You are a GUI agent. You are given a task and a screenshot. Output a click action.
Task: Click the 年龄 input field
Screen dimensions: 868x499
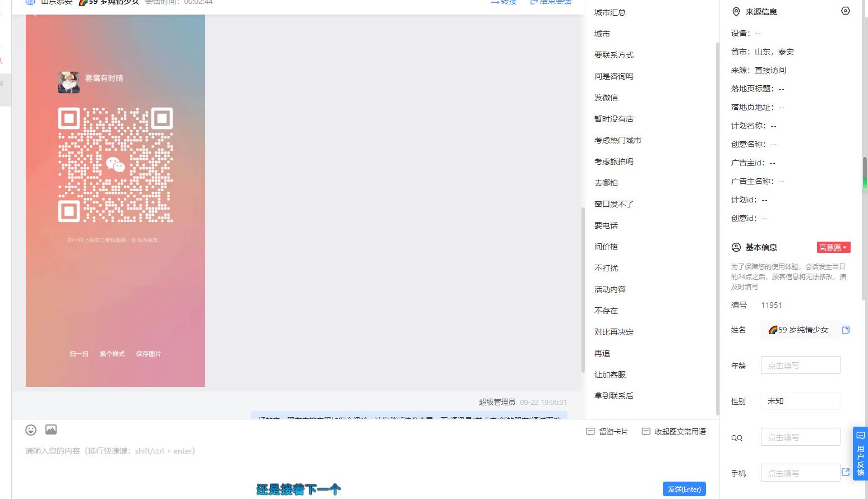800,365
